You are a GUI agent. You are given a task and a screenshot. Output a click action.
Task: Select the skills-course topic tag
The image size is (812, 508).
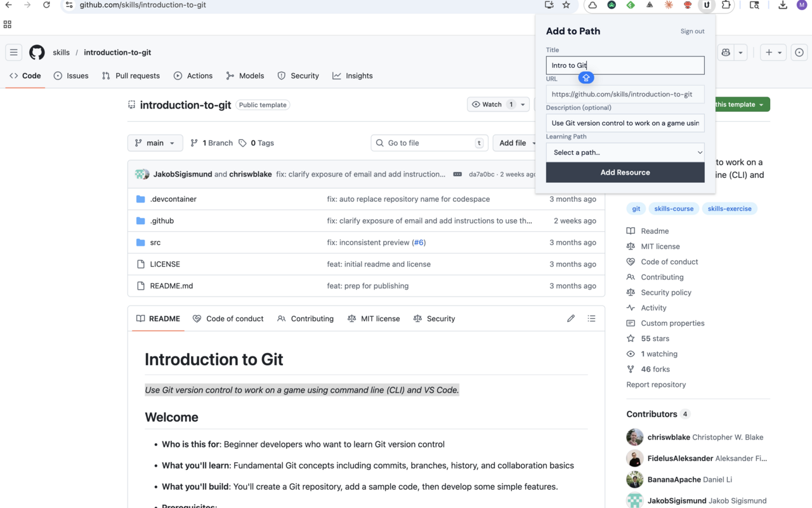click(674, 209)
